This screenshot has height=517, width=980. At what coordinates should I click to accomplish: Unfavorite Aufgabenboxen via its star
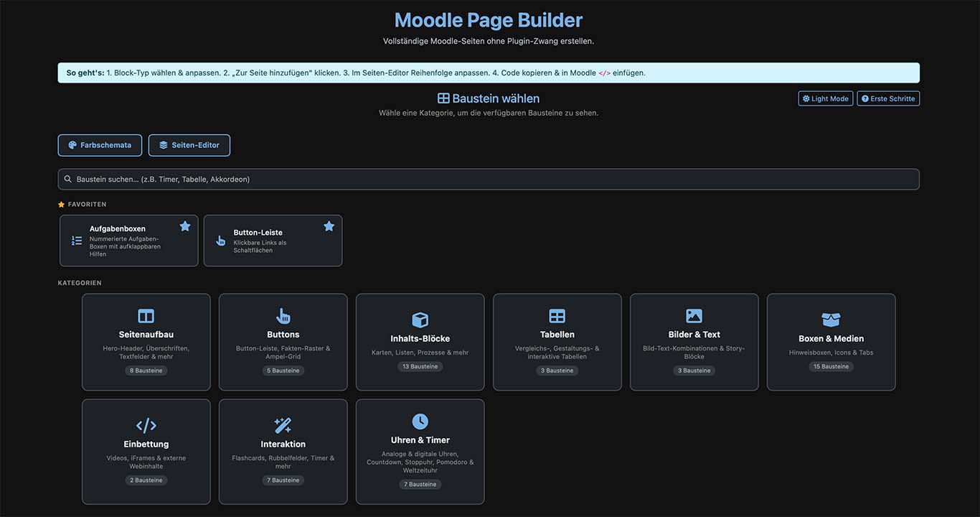(185, 226)
